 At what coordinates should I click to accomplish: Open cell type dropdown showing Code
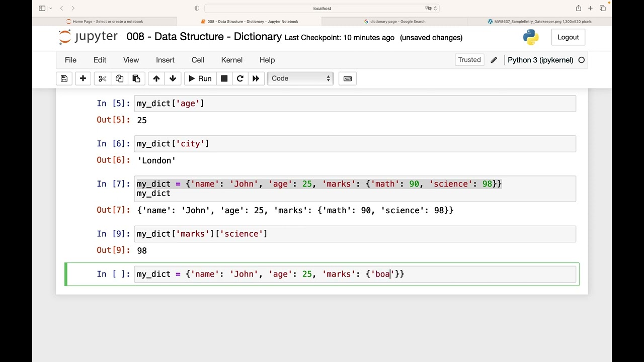click(300, 78)
